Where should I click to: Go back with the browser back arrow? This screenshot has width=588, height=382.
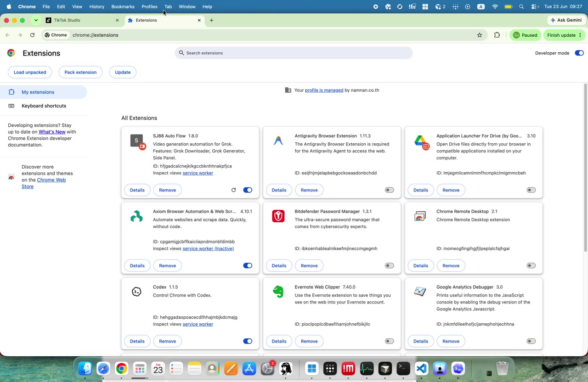(x=8, y=35)
